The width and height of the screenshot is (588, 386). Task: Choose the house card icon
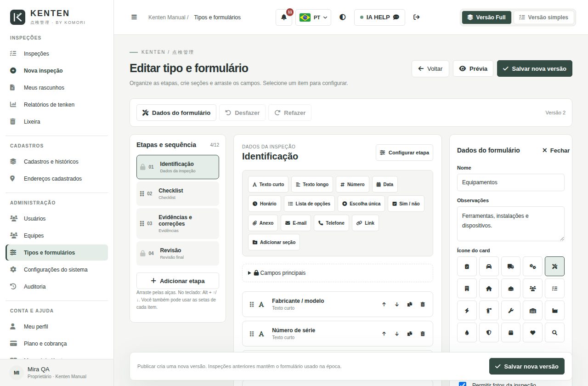pyautogui.click(x=489, y=288)
